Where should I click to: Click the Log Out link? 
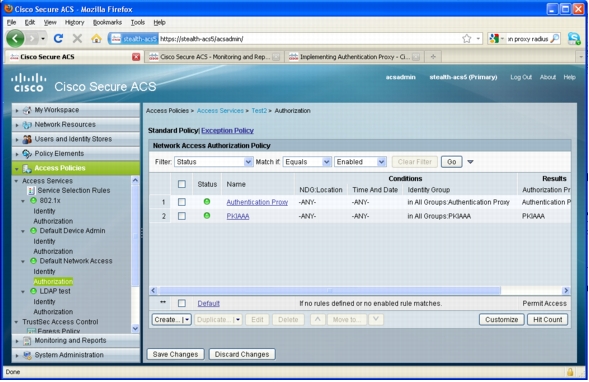tap(521, 77)
